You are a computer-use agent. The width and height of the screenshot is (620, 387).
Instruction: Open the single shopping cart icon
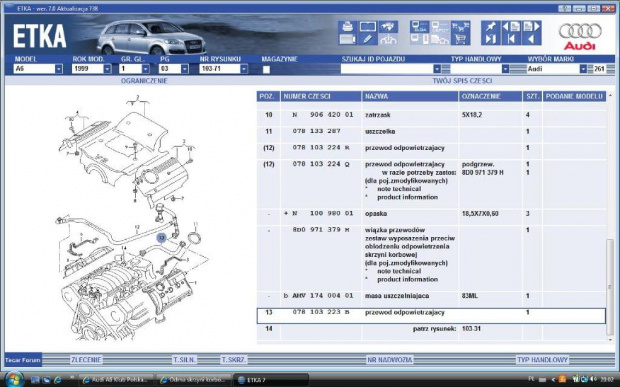point(460,39)
